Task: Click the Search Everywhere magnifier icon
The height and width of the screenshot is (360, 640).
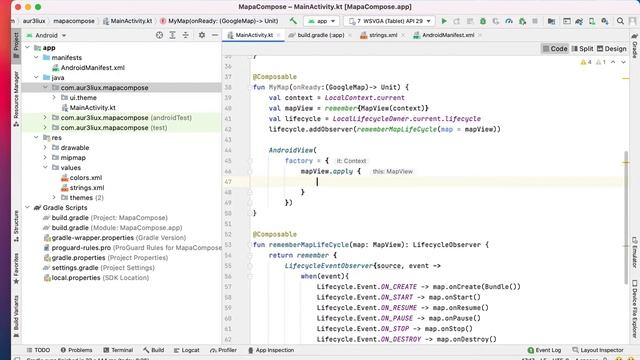Action: tap(620, 21)
